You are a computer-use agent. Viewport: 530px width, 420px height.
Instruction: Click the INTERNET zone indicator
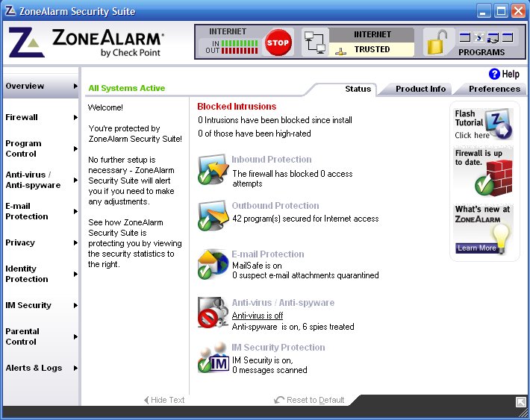click(372, 34)
